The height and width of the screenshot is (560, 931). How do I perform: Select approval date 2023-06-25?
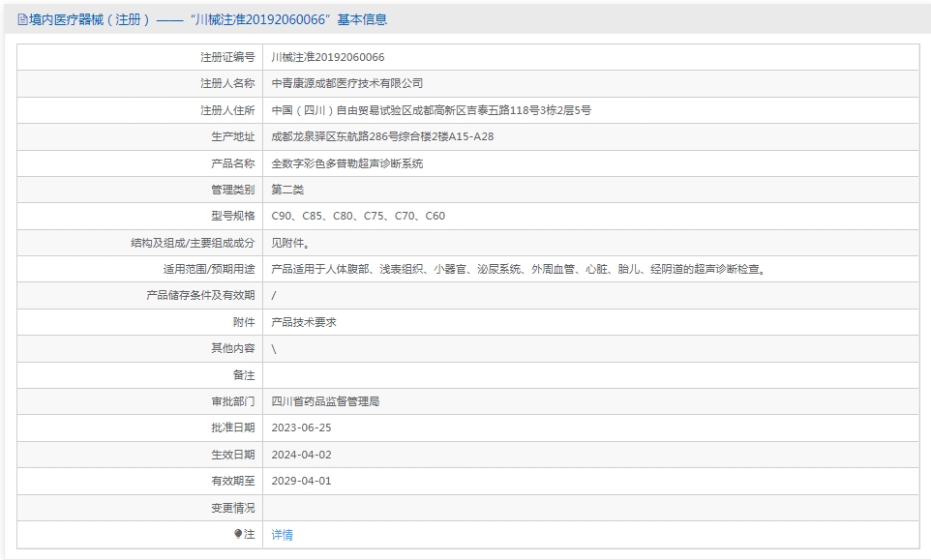point(302,427)
